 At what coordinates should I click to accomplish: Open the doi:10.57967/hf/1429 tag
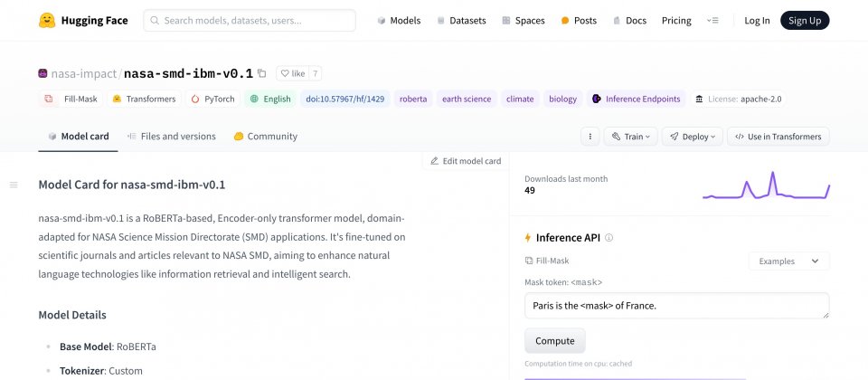pos(344,99)
